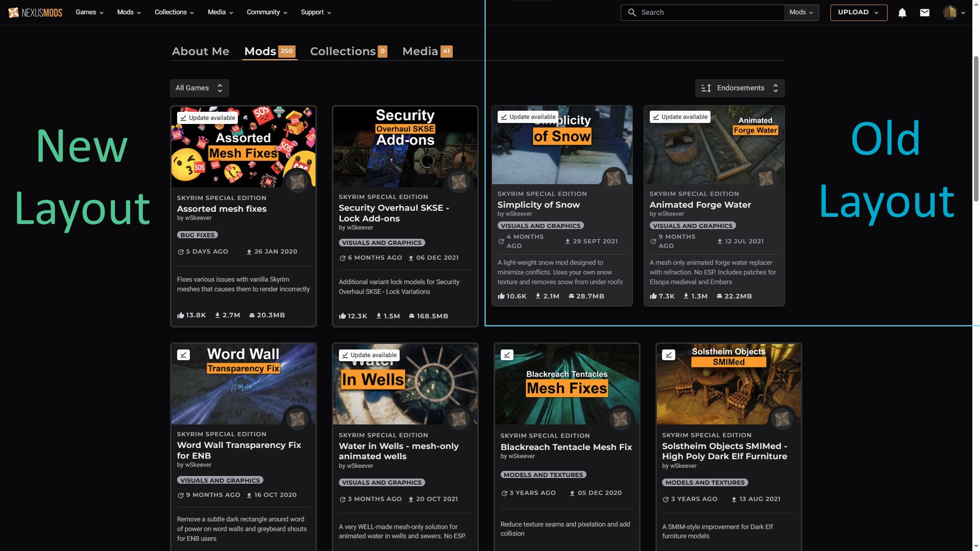Open the All Games filter dropdown
This screenshot has width=980, height=551.
(199, 88)
